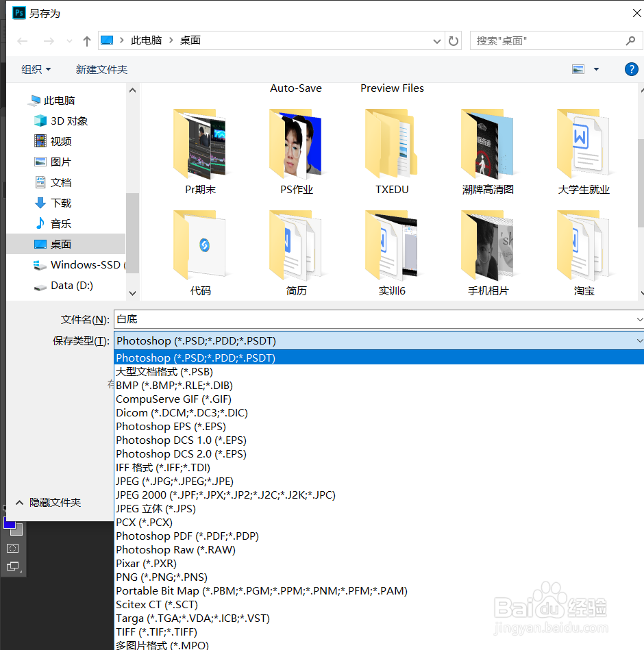Choose Photoshop DCS 1.0 format
This screenshot has height=650, width=644.
point(379,440)
